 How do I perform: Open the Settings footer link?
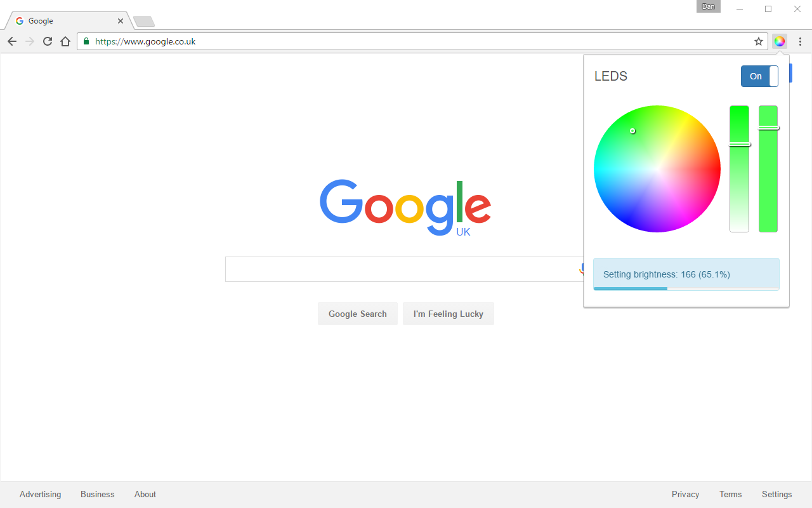777,494
